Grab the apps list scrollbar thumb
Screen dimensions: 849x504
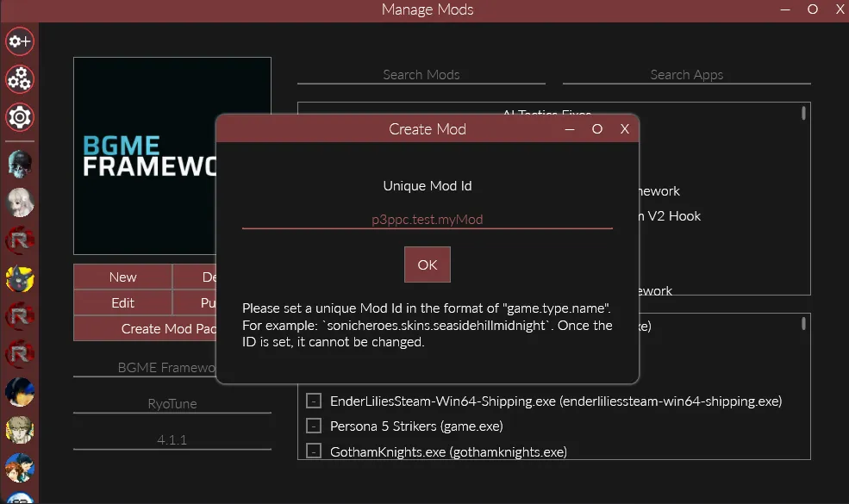click(x=803, y=324)
